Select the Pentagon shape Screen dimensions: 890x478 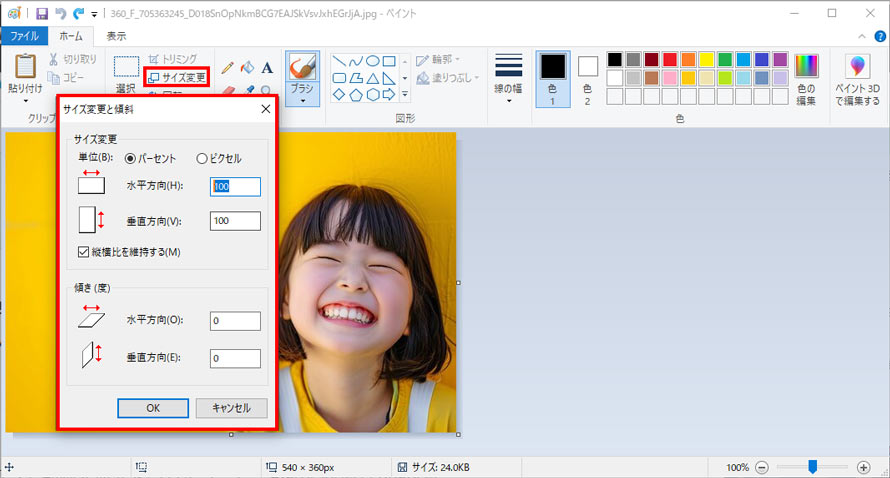[356, 94]
